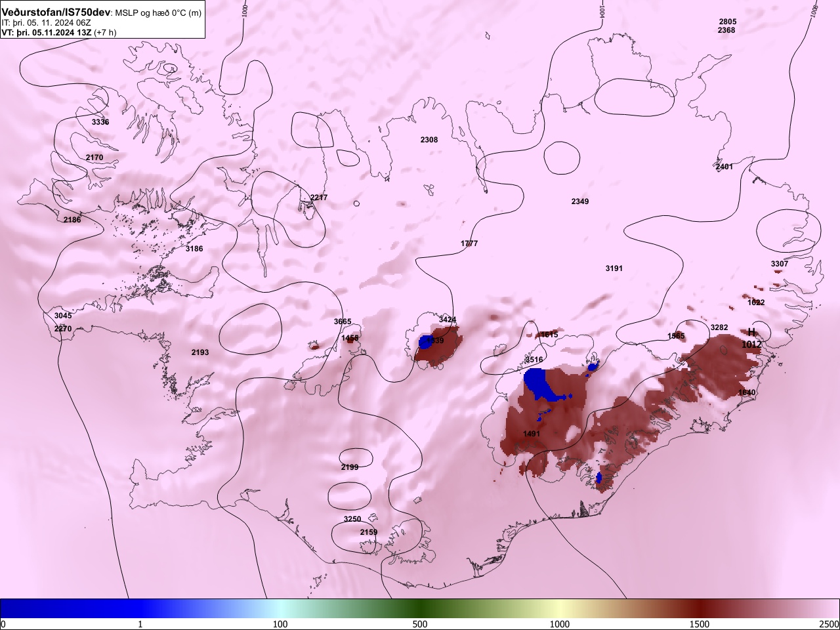Click the height value 1777
840x630 pixels.
[x=469, y=243]
